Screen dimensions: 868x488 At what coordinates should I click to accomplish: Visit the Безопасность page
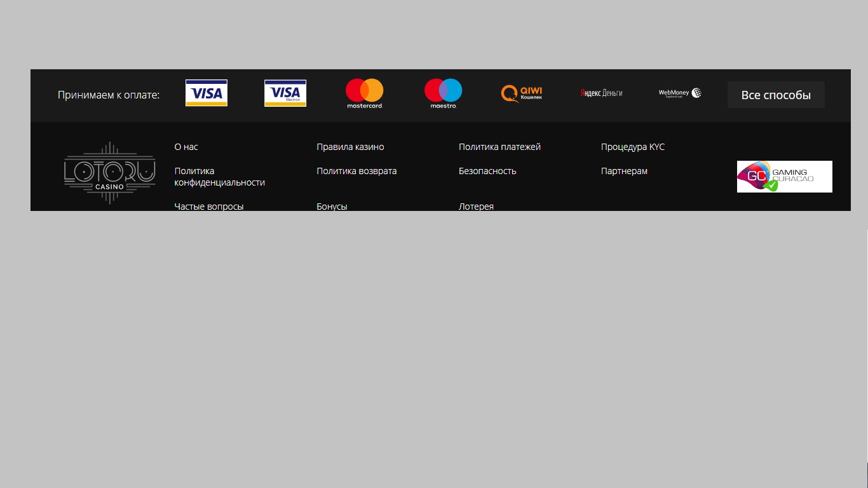(487, 171)
